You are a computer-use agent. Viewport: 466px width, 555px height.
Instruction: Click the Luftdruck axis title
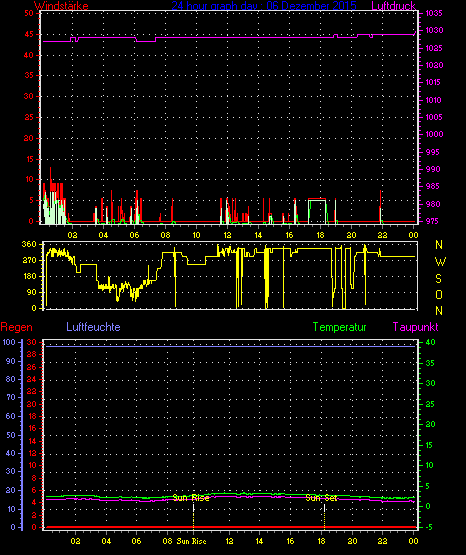coord(393,6)
